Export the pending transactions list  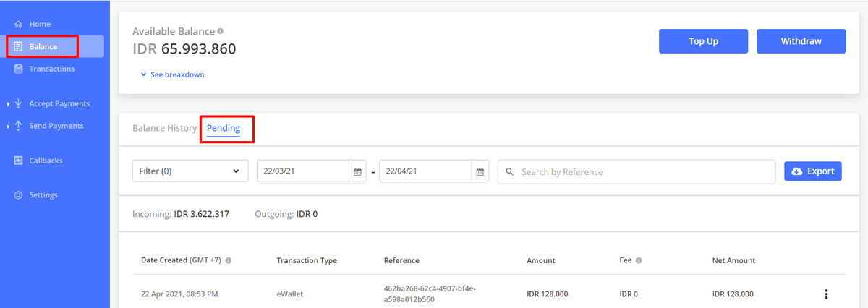point(813,171)
